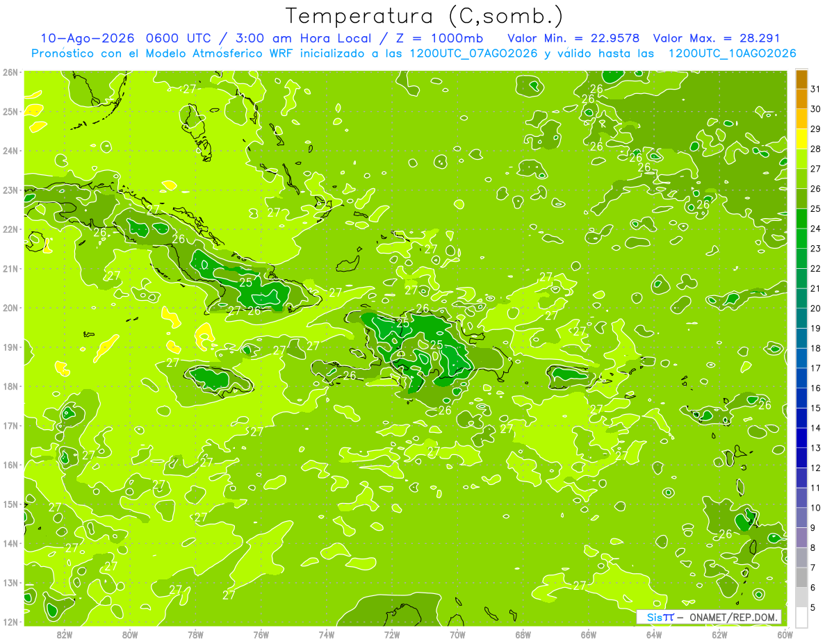This screenshot has height=644, width=834.
Task: Click the '20N' latitude label
Action: [x=10, y=308]
